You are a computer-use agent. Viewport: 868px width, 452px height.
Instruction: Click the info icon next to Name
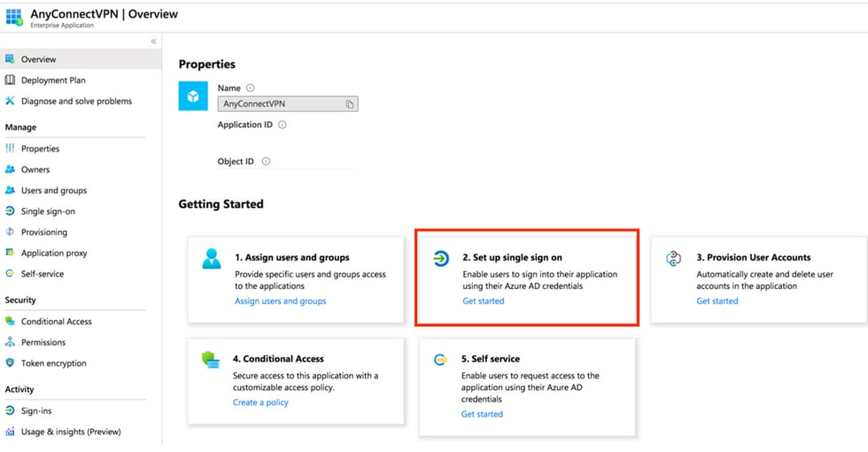250,88
